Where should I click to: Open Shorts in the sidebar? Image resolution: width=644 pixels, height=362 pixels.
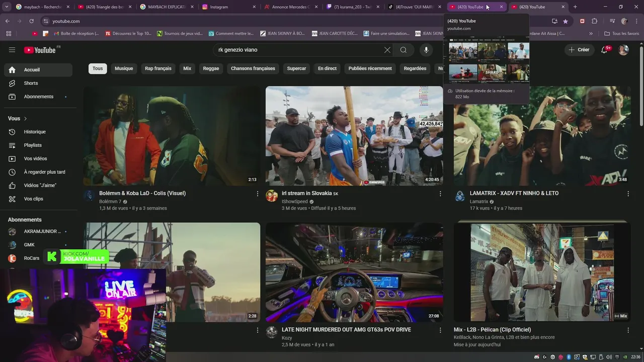click(x=38, y=83)
